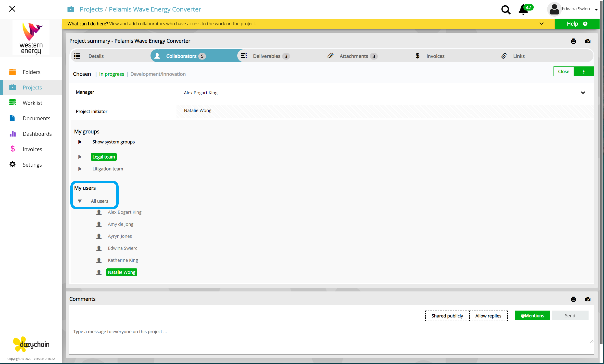Open the Attachments tab
604x364 pixels.
click(x=358, y=56)
